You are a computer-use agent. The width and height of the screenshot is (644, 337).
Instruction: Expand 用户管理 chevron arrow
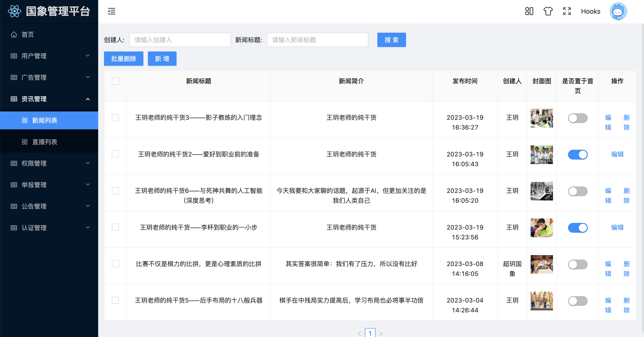point(88,56)
